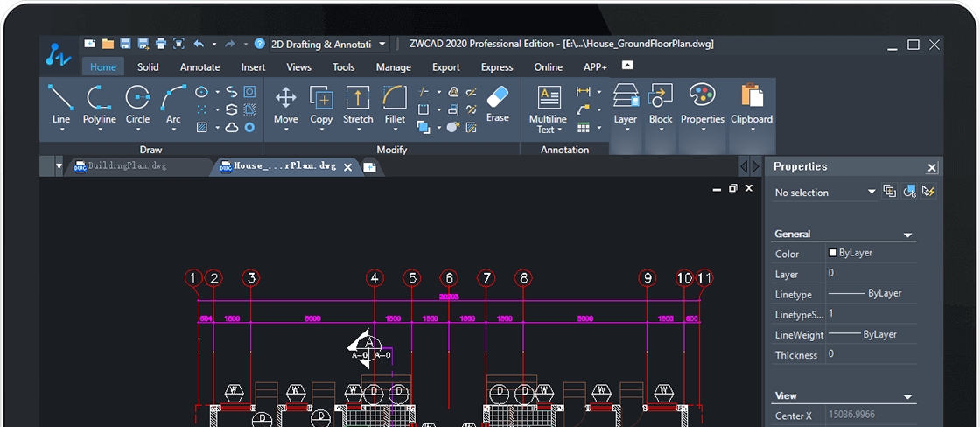Click the linear dimension icon
The image size is (980, 427).
(583, 92)
